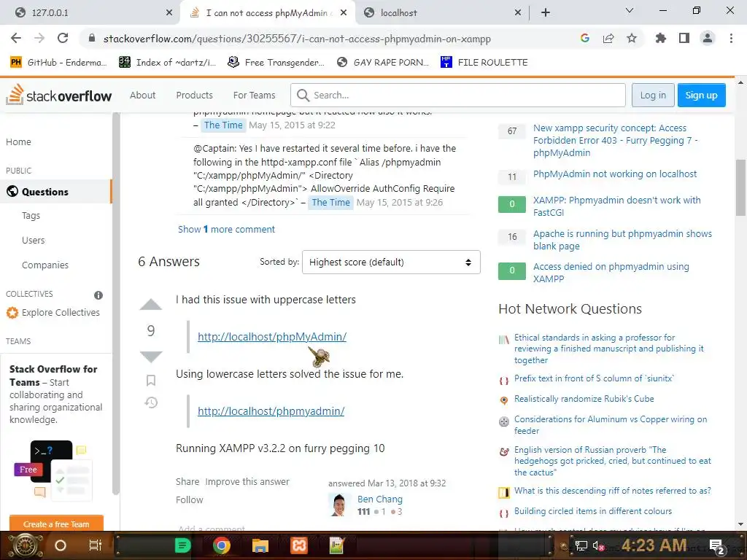747x560 pixels.
Task: Switch to the 127.0.0.1 tab
Action: point(90,12)
